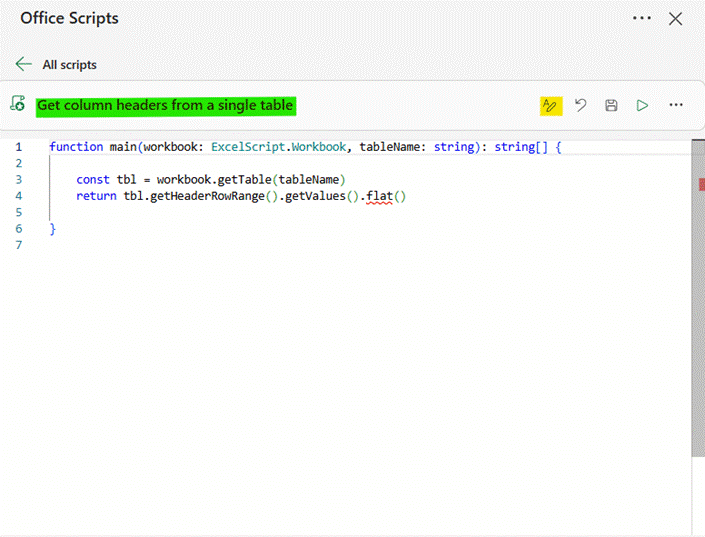Click the string[] return type on line 1
The width and height of the screenshot is (705, 537).
521,147
